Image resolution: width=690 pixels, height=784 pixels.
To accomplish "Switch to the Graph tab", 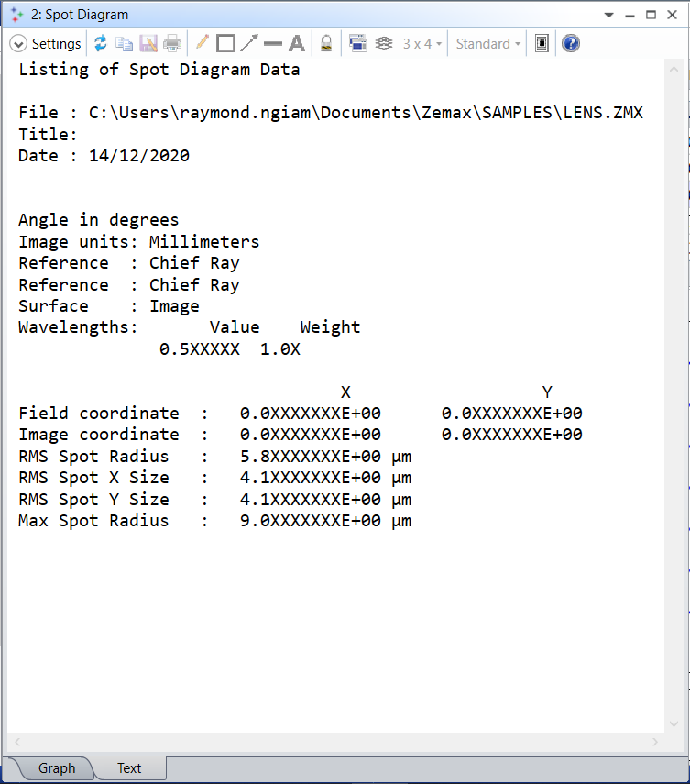I will pos(56,768).
